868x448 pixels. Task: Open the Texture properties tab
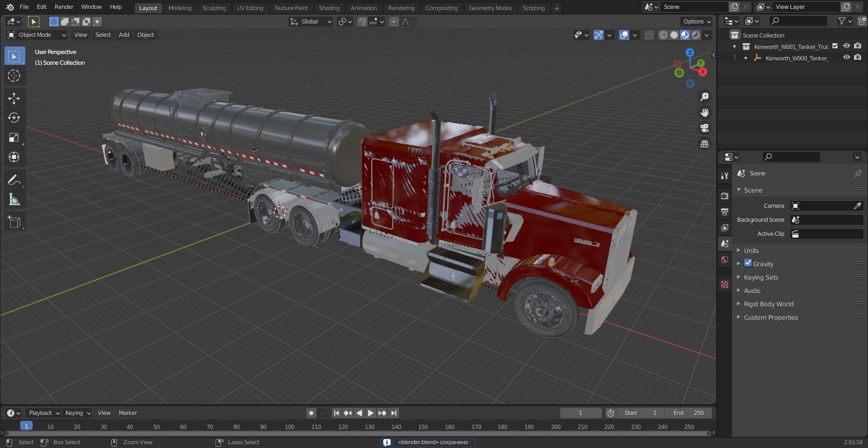(x=724, y=284)
